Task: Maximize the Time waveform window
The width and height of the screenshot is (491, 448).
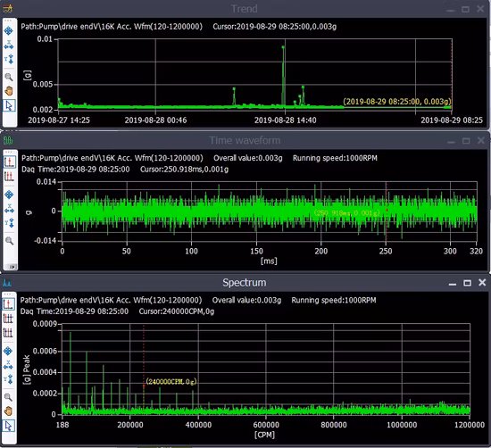Action: pyautogui.click(x=466, y=141)
